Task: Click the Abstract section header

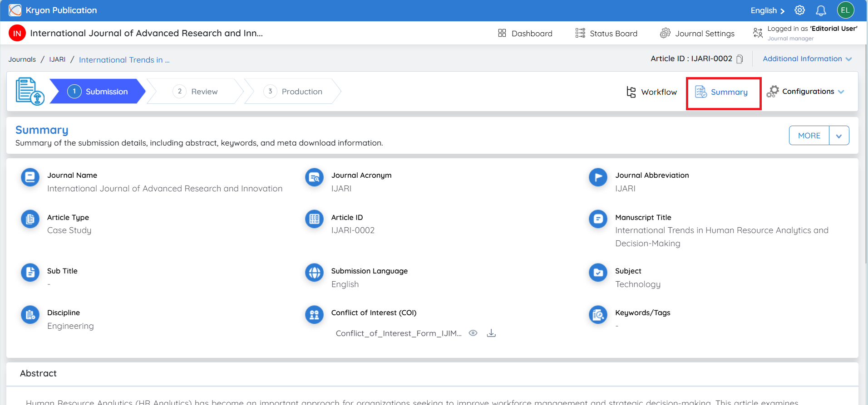Action: [39, 373]
